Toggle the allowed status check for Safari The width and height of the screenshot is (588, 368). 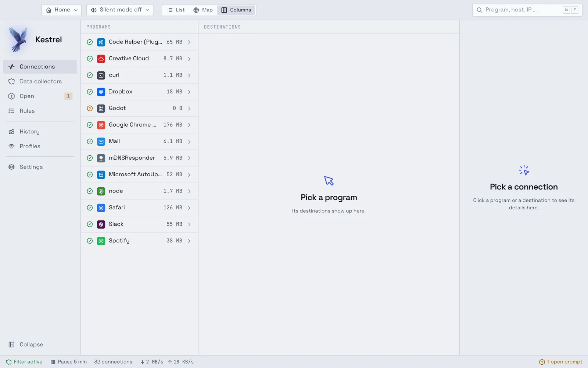tap(90, 208)
